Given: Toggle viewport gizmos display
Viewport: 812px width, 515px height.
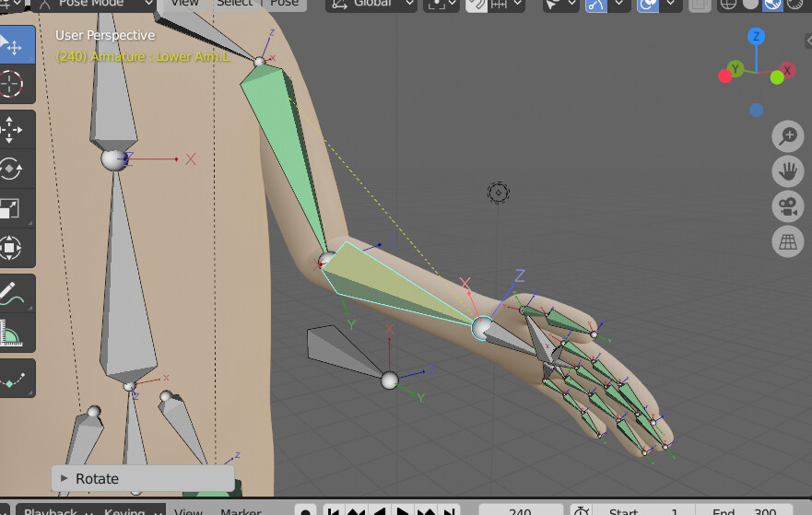Looking at the screenshot, I should pyautogui.click(x=596, y=5).
